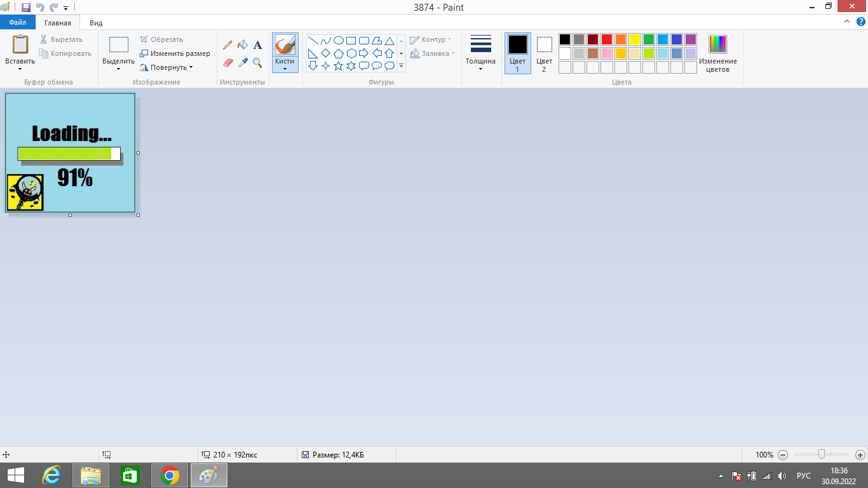
Task: Select the Color picker eyedropper tool
Action: (x=242, y=62)
